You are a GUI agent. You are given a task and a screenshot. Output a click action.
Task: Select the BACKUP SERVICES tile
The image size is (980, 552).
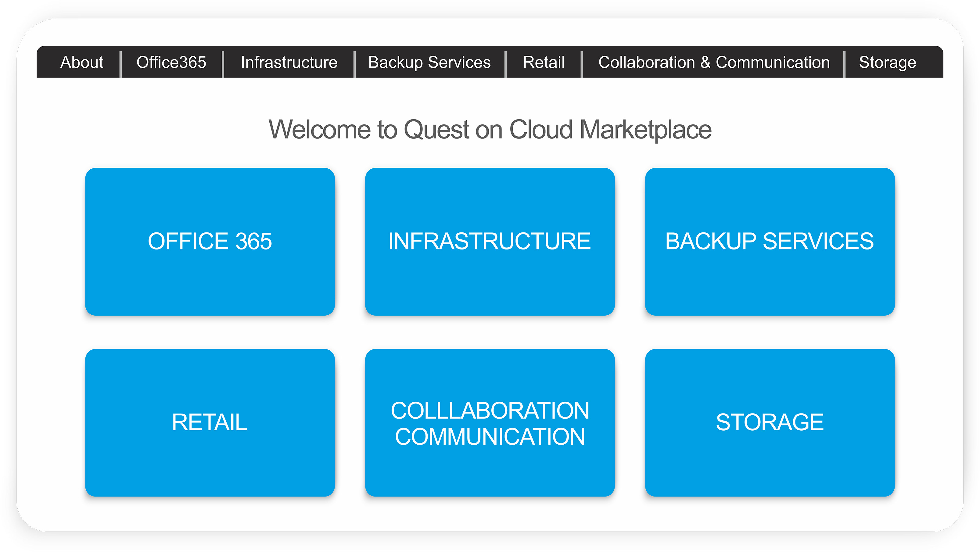pyautogui.click(x=770, y=242)
